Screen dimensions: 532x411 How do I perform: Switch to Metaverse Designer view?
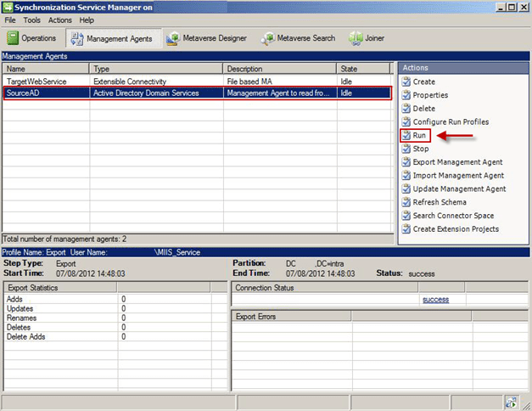point(207,38)
